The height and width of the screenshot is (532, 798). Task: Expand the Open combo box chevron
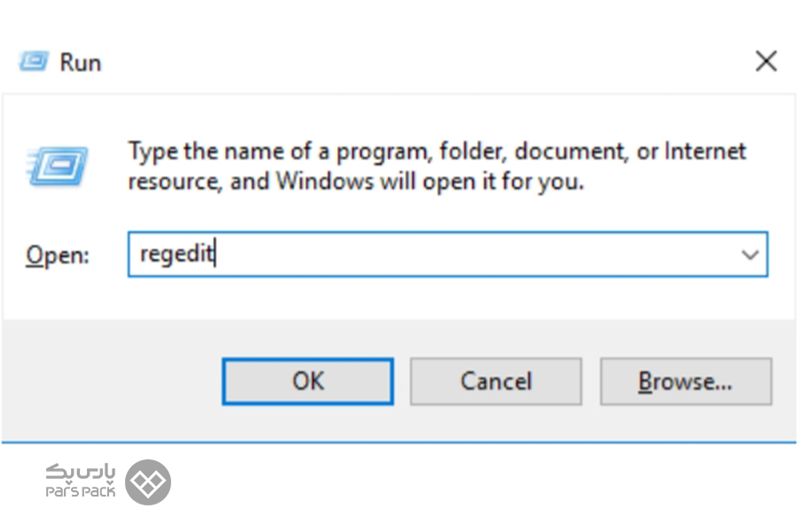coord(749,254)
